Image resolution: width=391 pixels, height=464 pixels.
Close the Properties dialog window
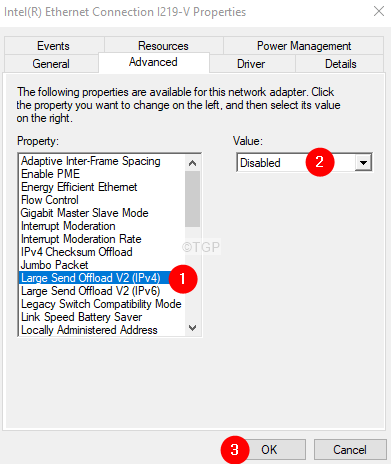[379, 11]
